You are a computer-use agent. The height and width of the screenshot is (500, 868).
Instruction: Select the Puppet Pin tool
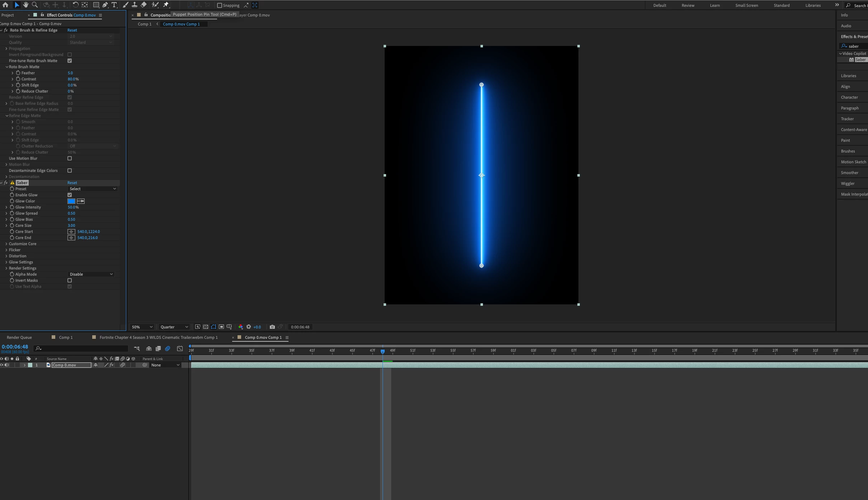pos(166,5)
